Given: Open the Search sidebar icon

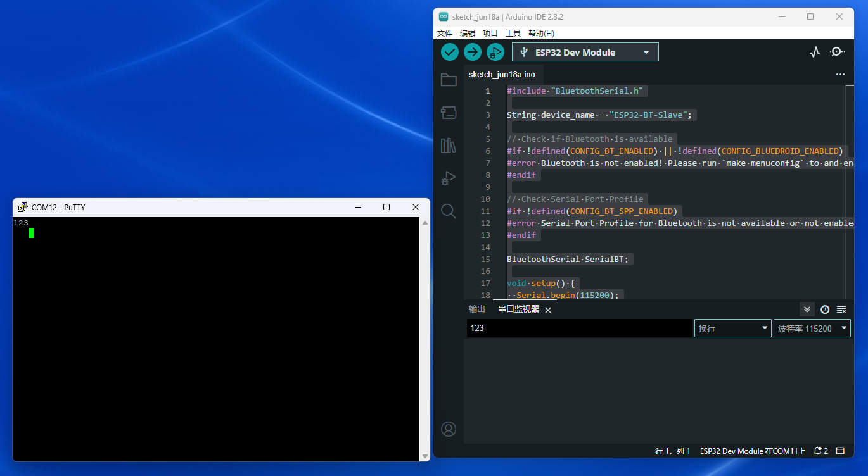Looking at the screenshot, I should pyautogui.click(x=449, y=211).
